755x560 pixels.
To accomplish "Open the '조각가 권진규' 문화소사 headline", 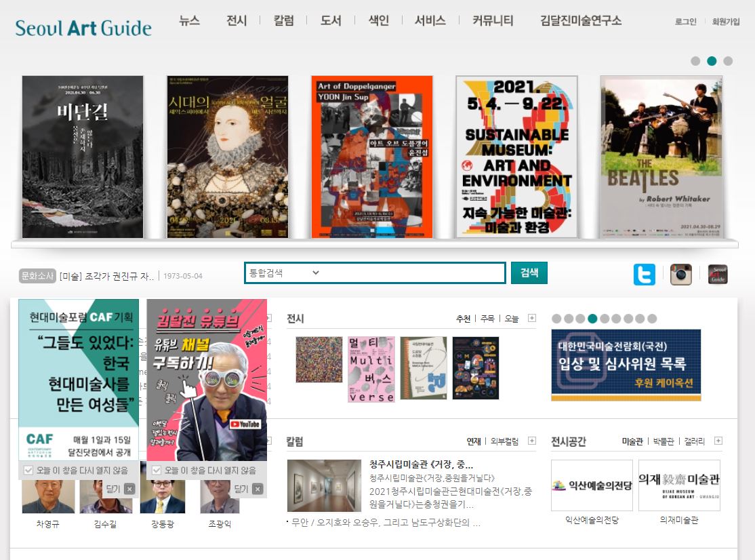I will coord(106,276).
